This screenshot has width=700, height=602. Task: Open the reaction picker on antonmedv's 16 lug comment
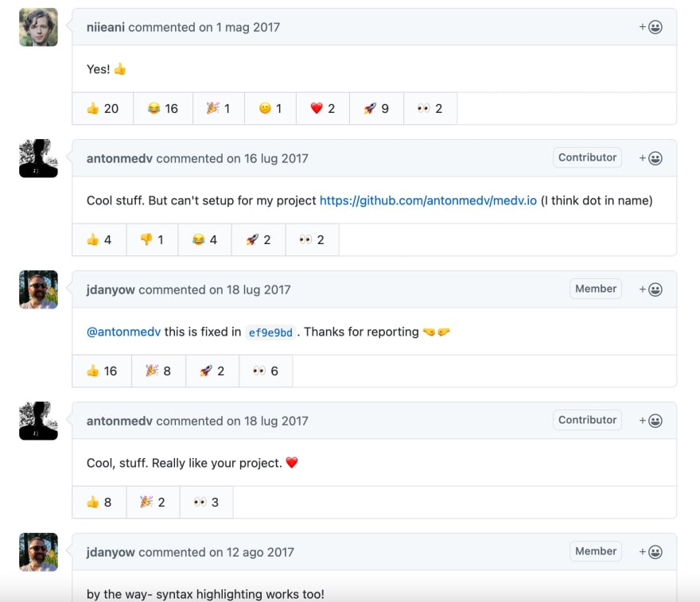651,158
